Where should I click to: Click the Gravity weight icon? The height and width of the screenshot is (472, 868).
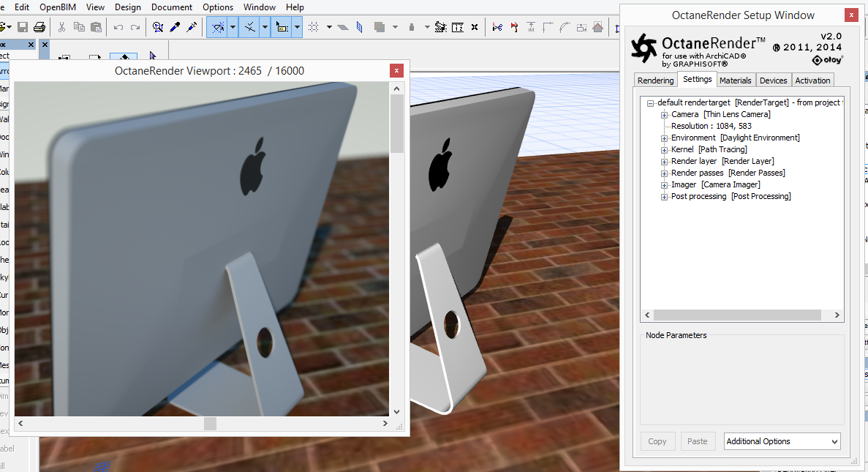[x=411, y=27]
